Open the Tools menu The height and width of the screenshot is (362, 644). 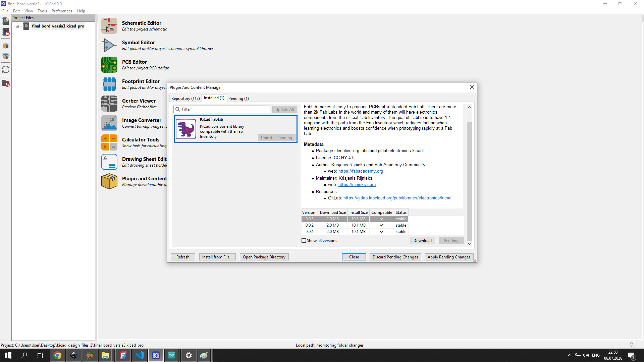pyautogui.click(x=42, y=11)
